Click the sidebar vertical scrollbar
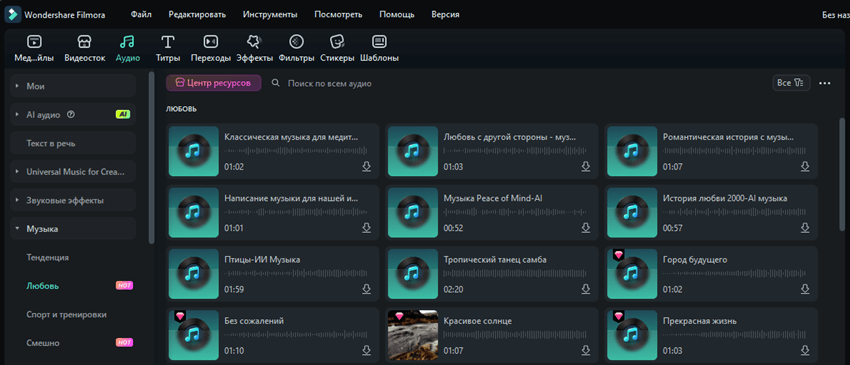This screenshot has width=850, height=365. (x=151, y=157)
